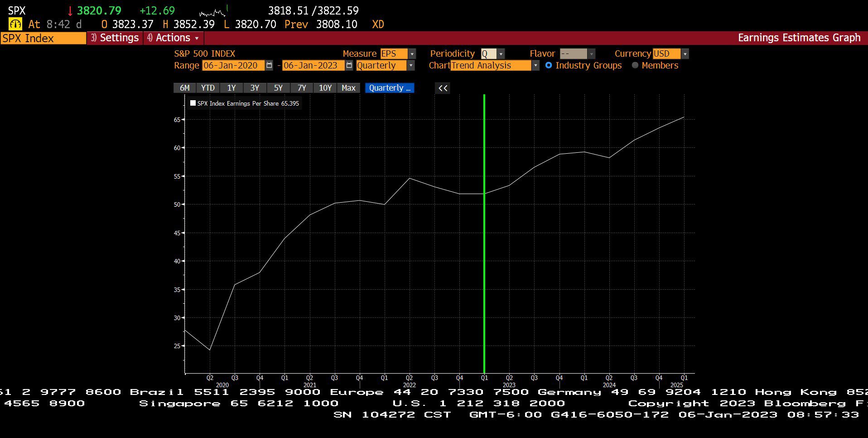Select the Members radio button
868x438 pixels.
point(635,65)
